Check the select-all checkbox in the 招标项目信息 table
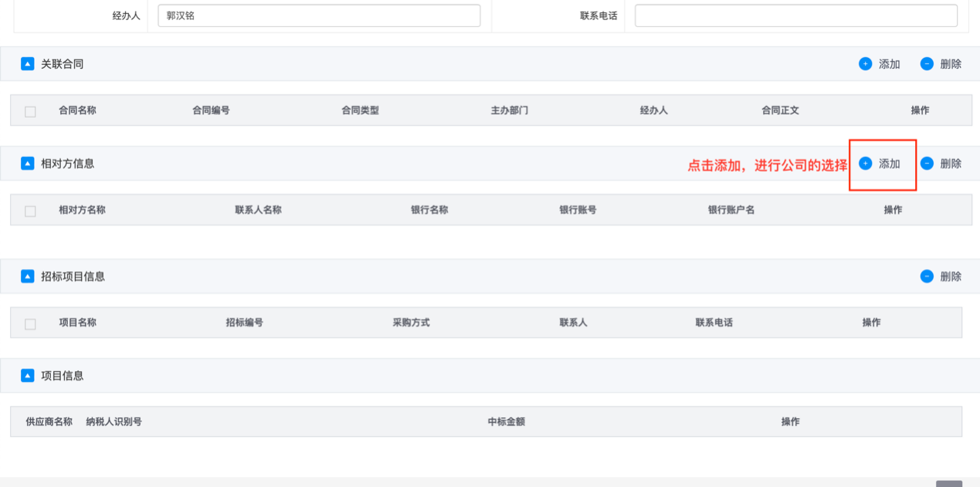 [x=29, y=323]
